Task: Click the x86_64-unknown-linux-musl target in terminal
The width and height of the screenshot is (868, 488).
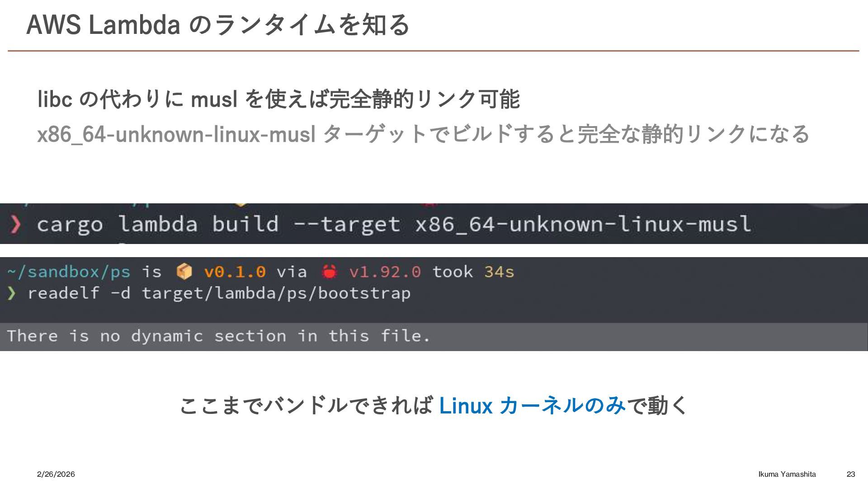Action: [583, 225]
